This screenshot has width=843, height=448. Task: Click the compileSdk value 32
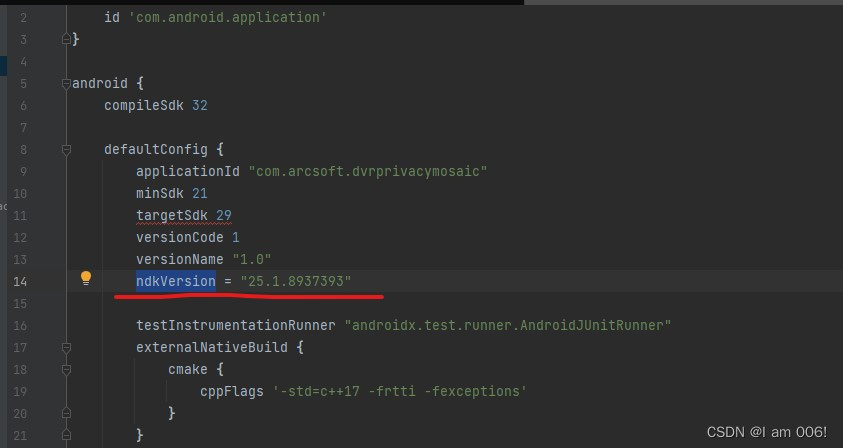(x=199, y=105)
